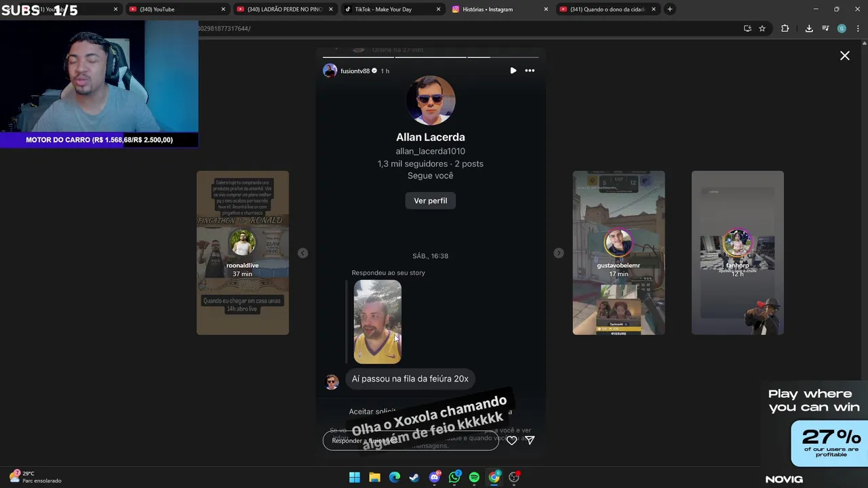
Task: Open Spotify from the taskbar
Action: [474, 477]
